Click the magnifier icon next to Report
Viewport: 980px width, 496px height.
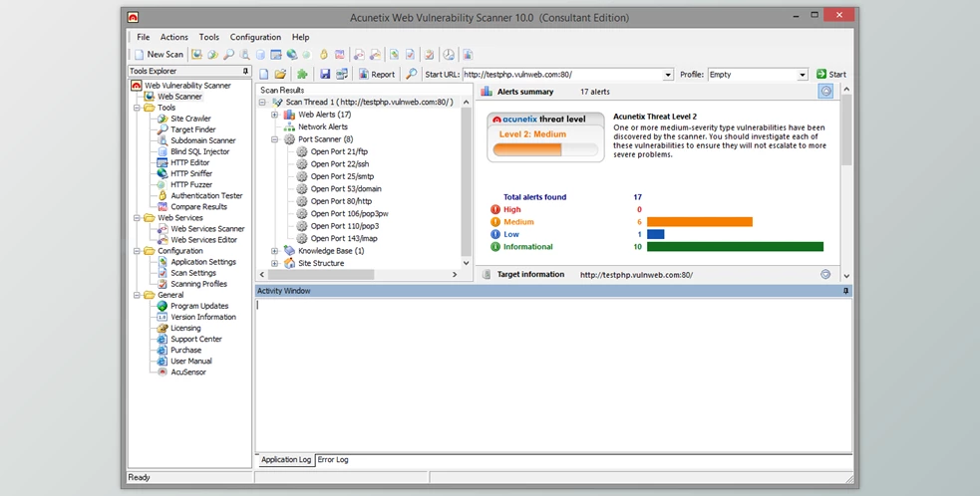coord(412,75)
